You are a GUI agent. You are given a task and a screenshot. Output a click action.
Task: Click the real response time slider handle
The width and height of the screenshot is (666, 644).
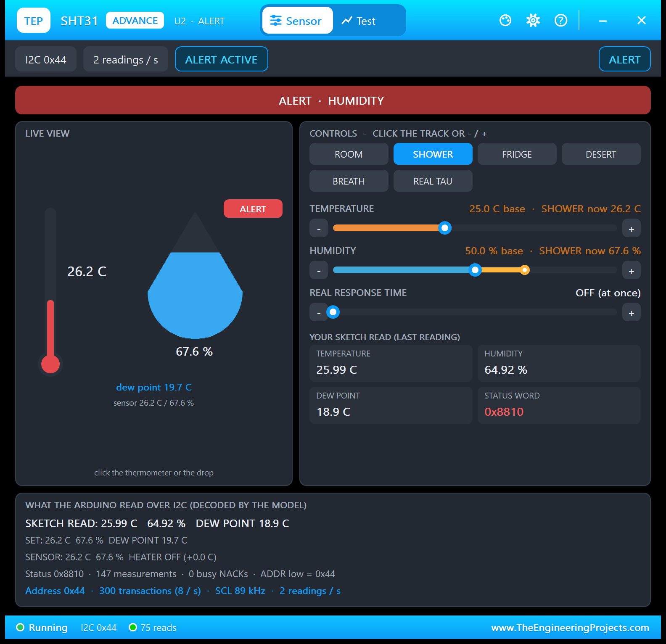coord(333,312)
